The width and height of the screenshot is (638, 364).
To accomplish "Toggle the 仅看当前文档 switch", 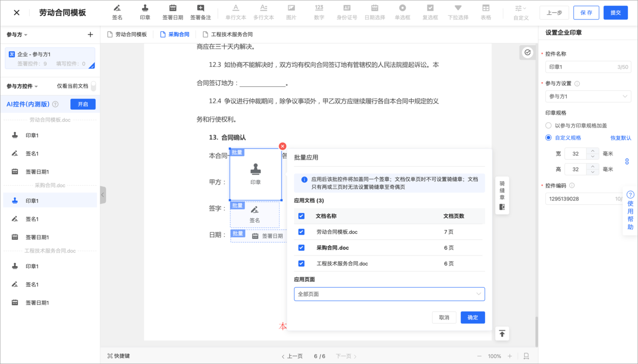I will 93,86.
